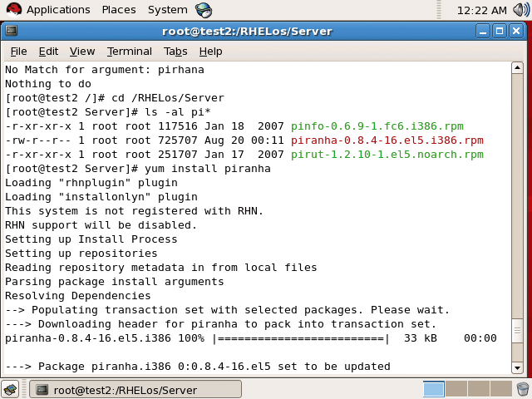Click the root@test2 taskbar window button

(135, 389)
